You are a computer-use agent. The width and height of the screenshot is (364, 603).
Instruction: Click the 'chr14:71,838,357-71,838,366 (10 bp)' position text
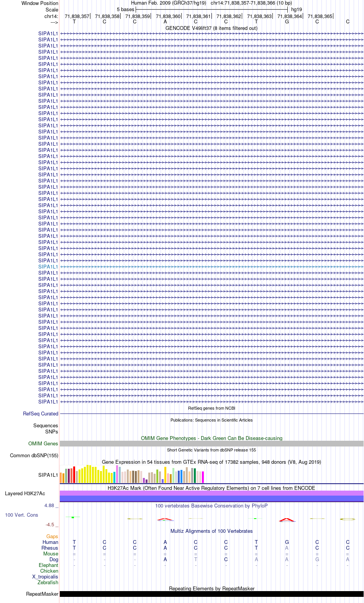(251, 3)
